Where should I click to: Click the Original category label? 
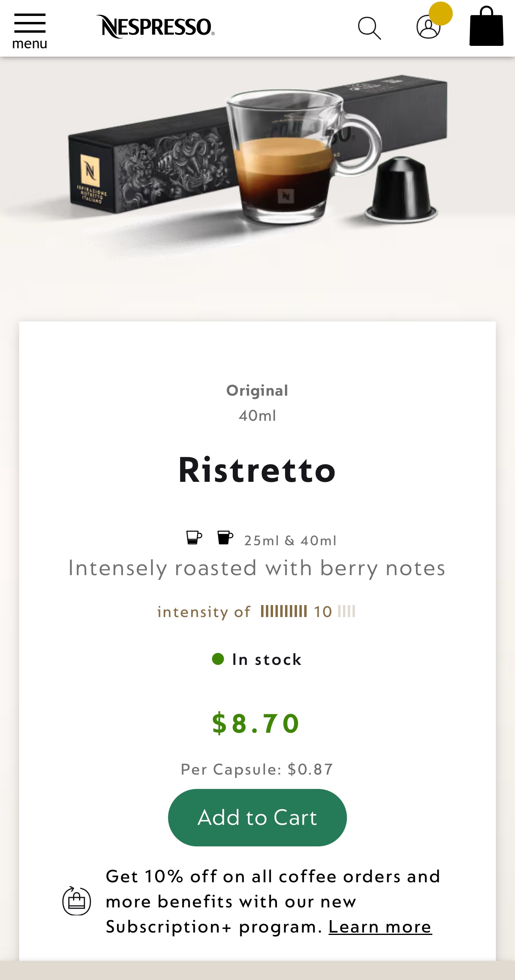tap(257, 390)
